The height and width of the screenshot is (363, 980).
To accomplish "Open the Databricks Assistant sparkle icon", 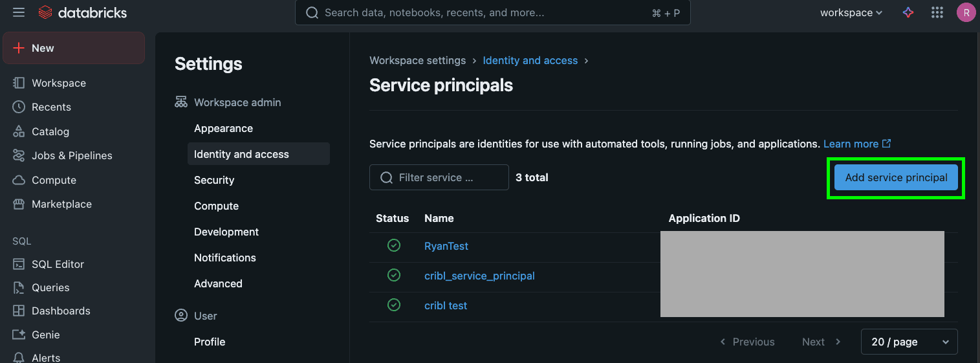I will pos(908,12).
